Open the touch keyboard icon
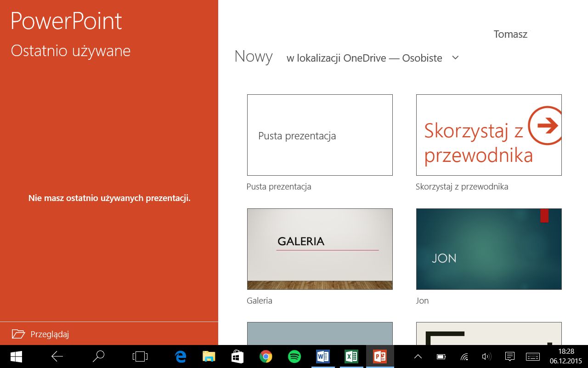Viewport: 588px width, 368px height. [533, 356]
